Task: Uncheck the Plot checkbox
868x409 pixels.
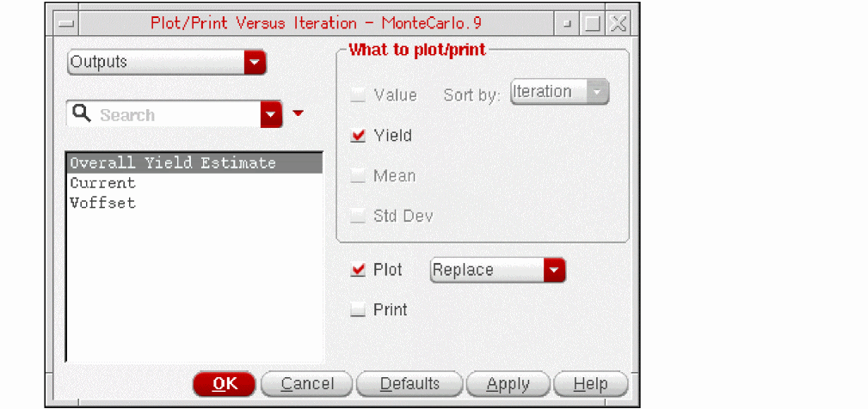Action: [x=359, y=270]
